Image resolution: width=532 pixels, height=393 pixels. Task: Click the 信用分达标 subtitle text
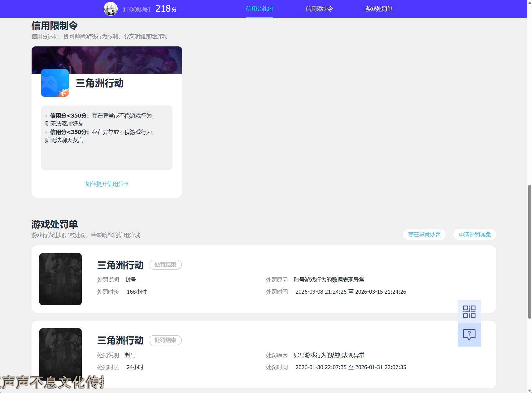[x=99, y=36]
